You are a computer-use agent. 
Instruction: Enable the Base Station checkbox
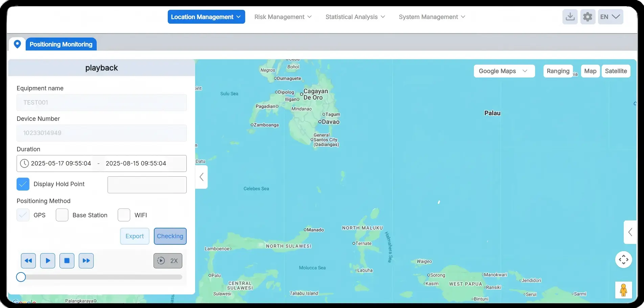[x=62, y=215]
